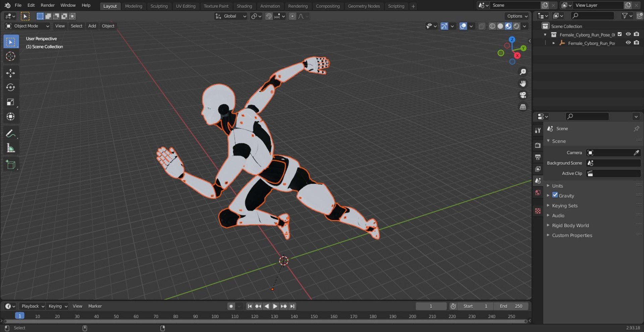644x332 pixels.
Task: Click the End frame 250 field
Action: (x=511, y=306)
